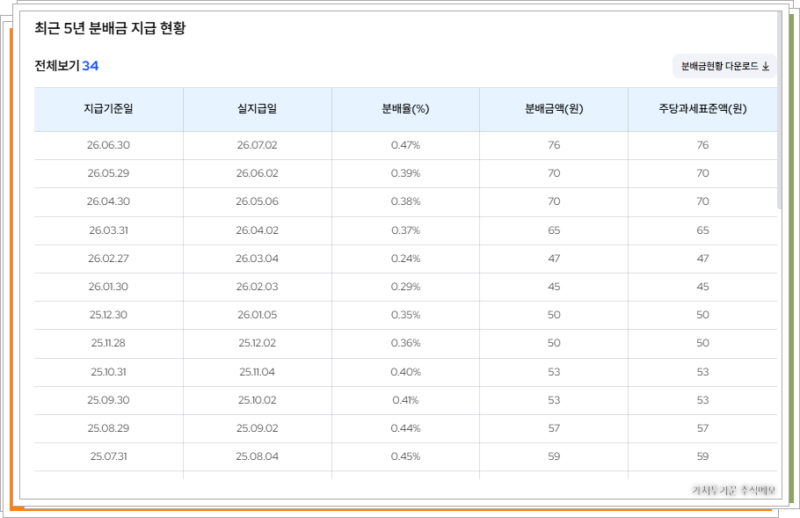Image resolution: width=800 pixels, height=518 pixels.
Task: Click the rate value 0.35%
Action: [x=406, y=314]
